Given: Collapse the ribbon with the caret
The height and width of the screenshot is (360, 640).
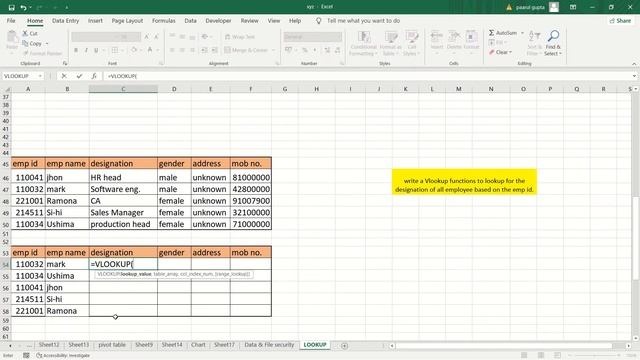Looking at the screenshot, I should 634,64.
